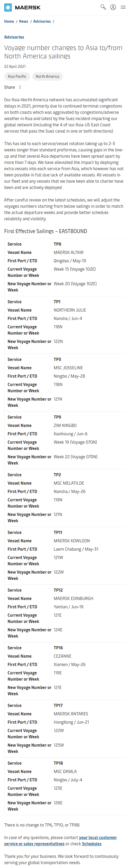Select the North America tag

pos(47,76)
